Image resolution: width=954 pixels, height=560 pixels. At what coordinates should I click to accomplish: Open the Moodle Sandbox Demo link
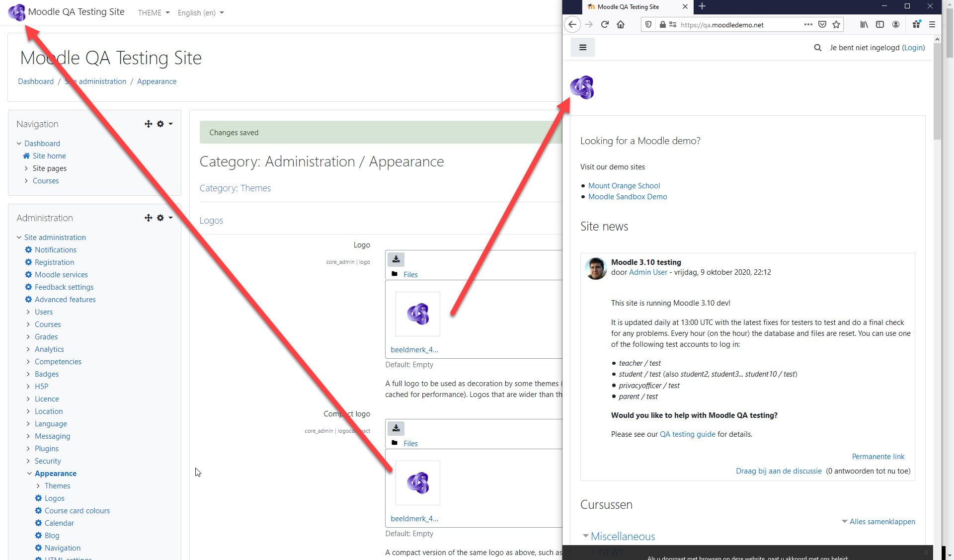(628, 196)
